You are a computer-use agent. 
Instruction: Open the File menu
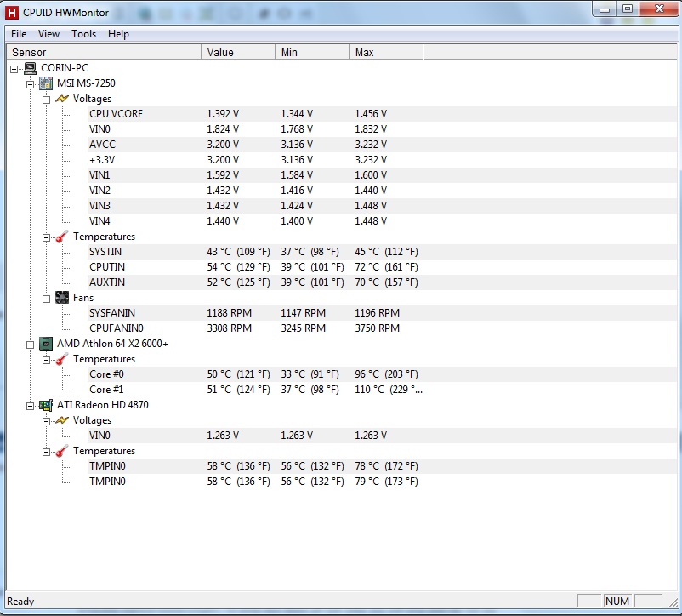tap(19, 34)
